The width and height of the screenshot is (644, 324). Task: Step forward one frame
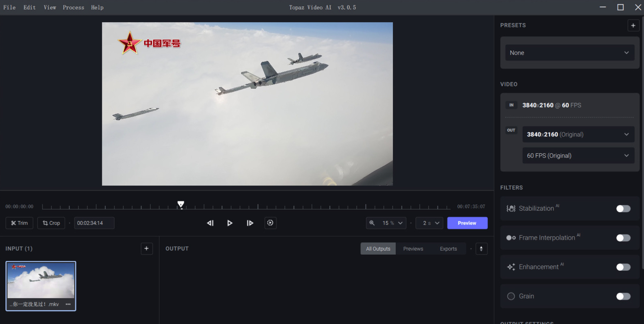pyautogui.click(x=250, y=223)
